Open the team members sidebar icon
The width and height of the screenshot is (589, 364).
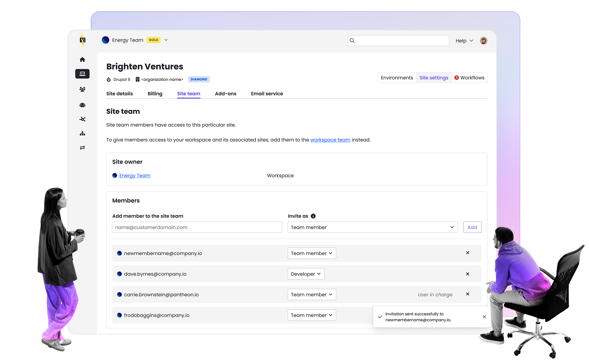click(82, 89)
